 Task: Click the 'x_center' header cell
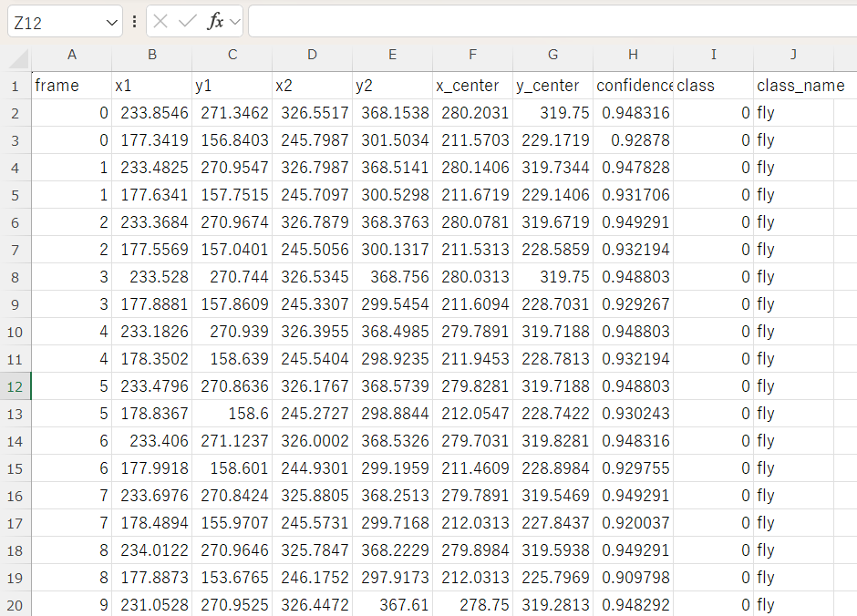click(472, 86)
